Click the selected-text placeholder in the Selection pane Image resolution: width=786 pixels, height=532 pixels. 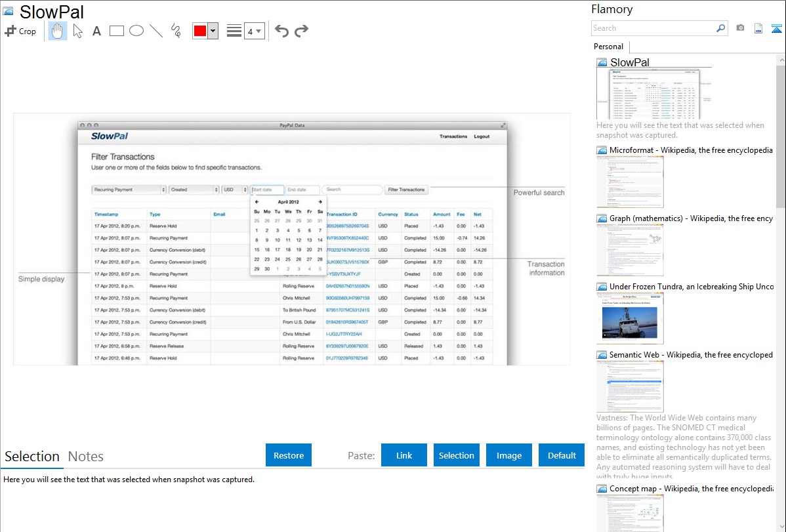[129, 480]
